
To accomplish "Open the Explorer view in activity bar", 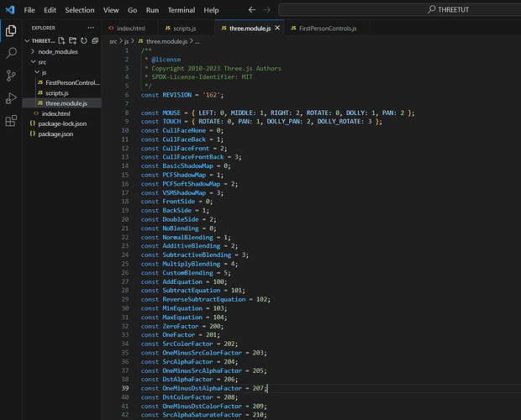I will 12,30.
